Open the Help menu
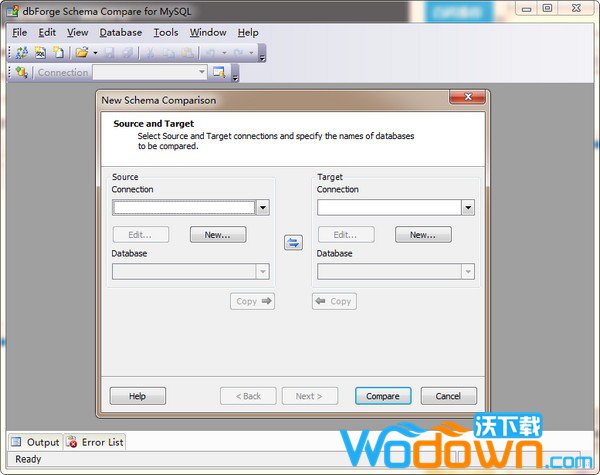The image size is (600, 475). (x=248, y=33)
